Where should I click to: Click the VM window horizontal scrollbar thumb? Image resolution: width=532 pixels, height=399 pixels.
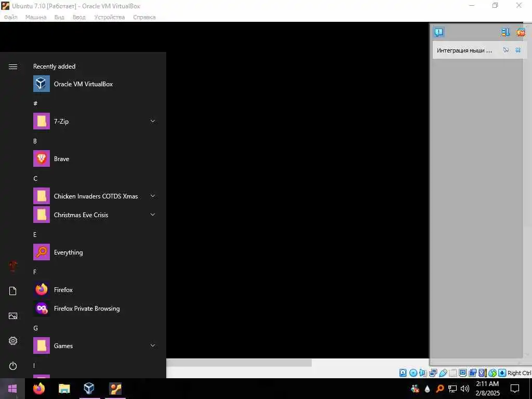239,363
